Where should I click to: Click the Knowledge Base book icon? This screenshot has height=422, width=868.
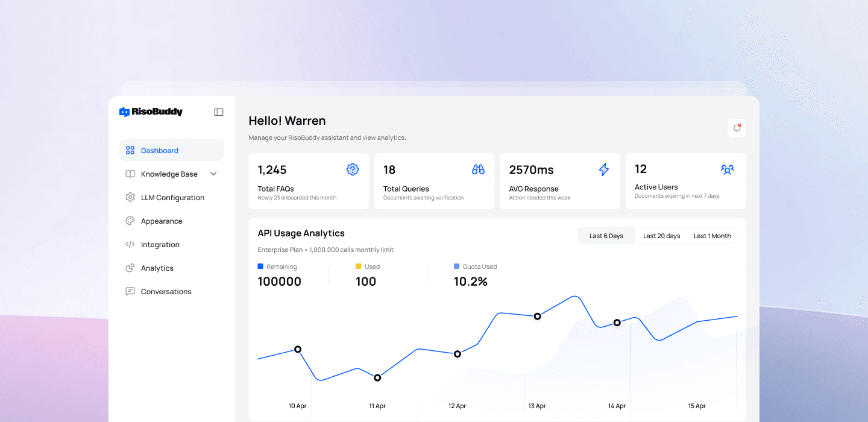click(130, 174)
